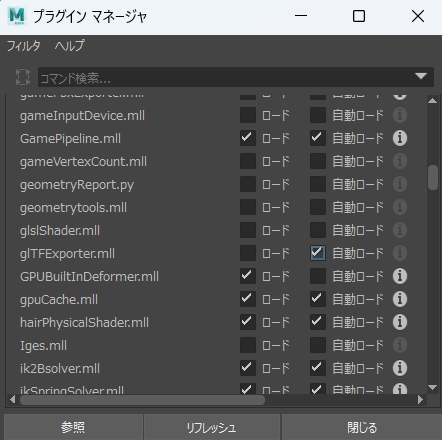Select the hairPhysicalShader.mll name
Viewport: 442px width, 440px height.
pos(84,323)
